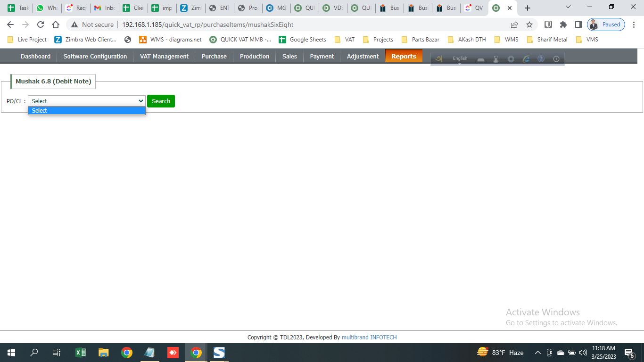The image size is (644, 362).
Task: Click the Paused profile button
Action: [x=606, y=25]
